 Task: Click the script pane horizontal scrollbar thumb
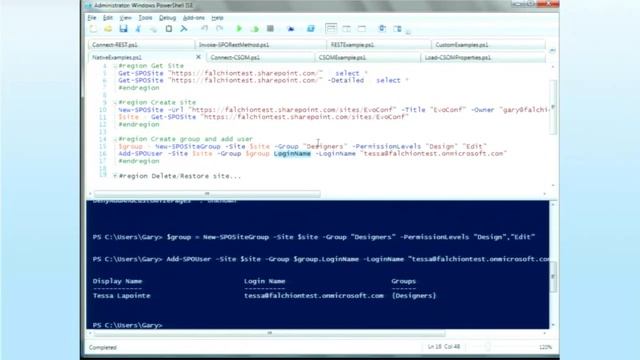pyautogui.click(x=207, y=193)
